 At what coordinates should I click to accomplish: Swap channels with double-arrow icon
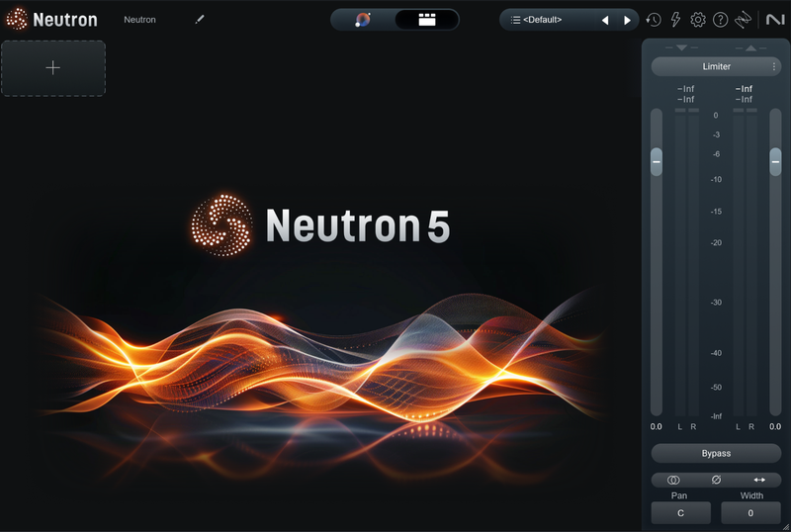[x=758, y=480]
